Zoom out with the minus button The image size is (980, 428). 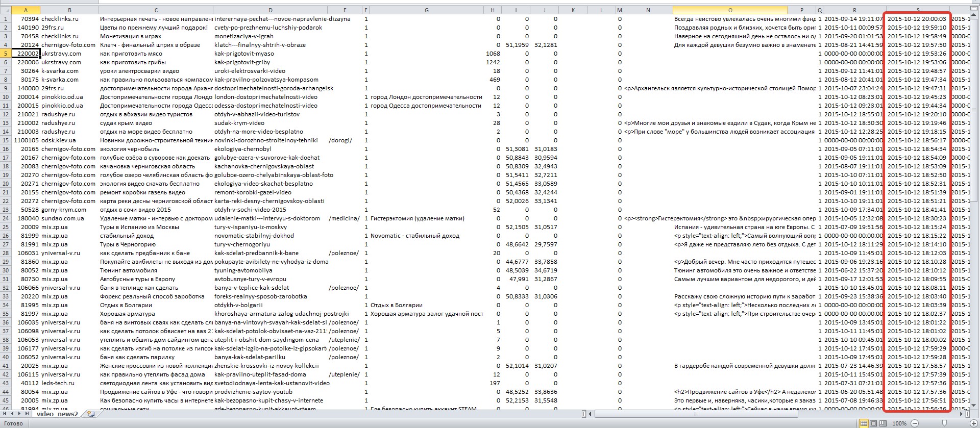pyautogui.click(x=915, y=423)
